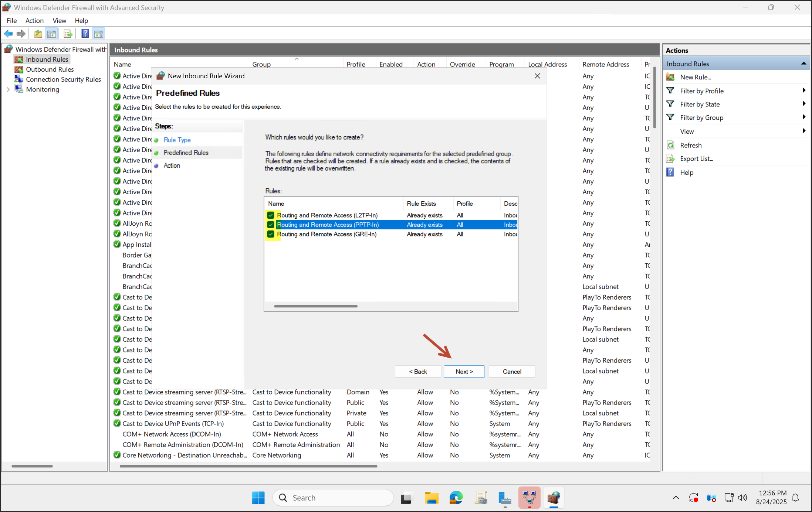The image size is (812, 512).
Task: Open the Action menu
Action: [x=34, y=20]
